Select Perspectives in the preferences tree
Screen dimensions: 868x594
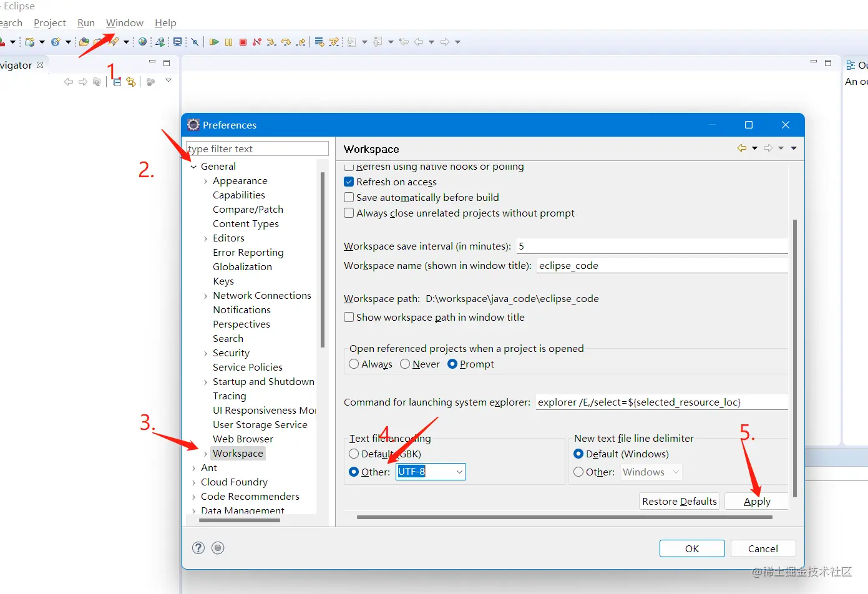click(241, 324)
